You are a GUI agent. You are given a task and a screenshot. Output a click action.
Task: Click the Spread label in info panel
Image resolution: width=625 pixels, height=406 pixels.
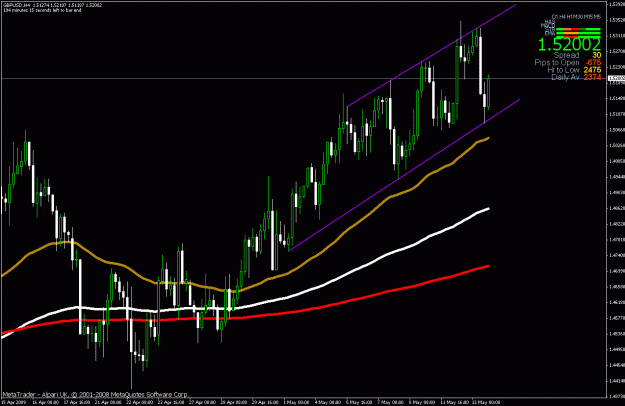[x=566, y=55]
